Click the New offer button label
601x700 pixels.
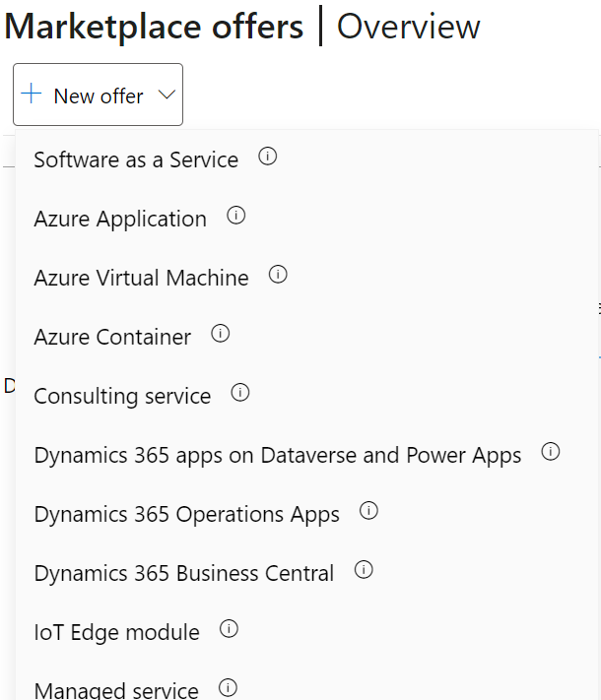(99, 95)
